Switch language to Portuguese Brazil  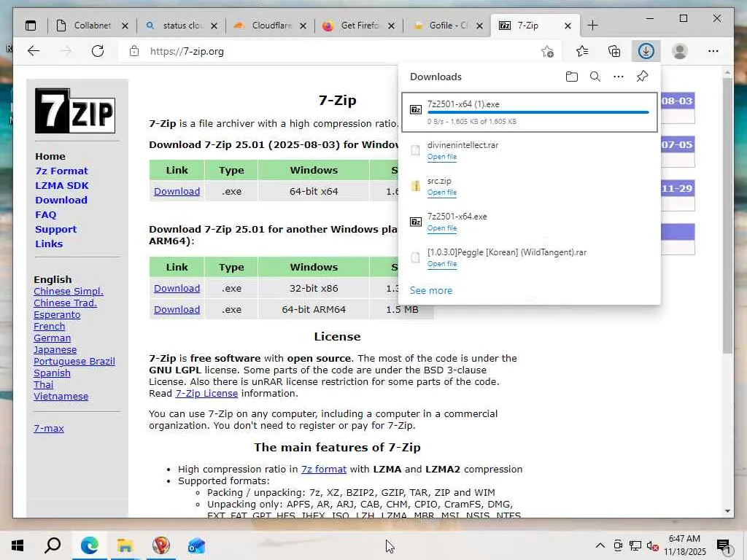click(x=74, y=362)
